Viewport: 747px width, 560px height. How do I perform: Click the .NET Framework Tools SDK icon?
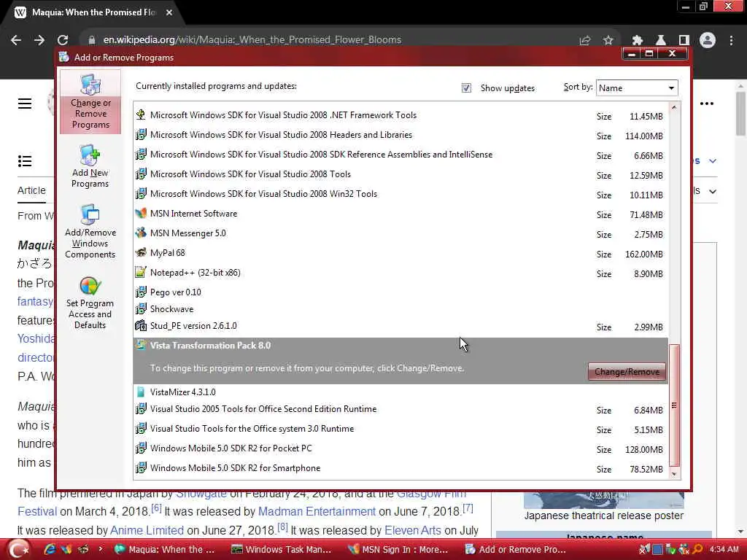141,114
